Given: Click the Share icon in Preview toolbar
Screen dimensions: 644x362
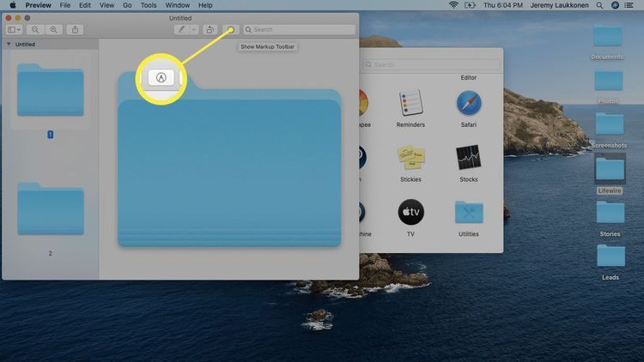Looking at the screenshot, I should coord(76,29).
